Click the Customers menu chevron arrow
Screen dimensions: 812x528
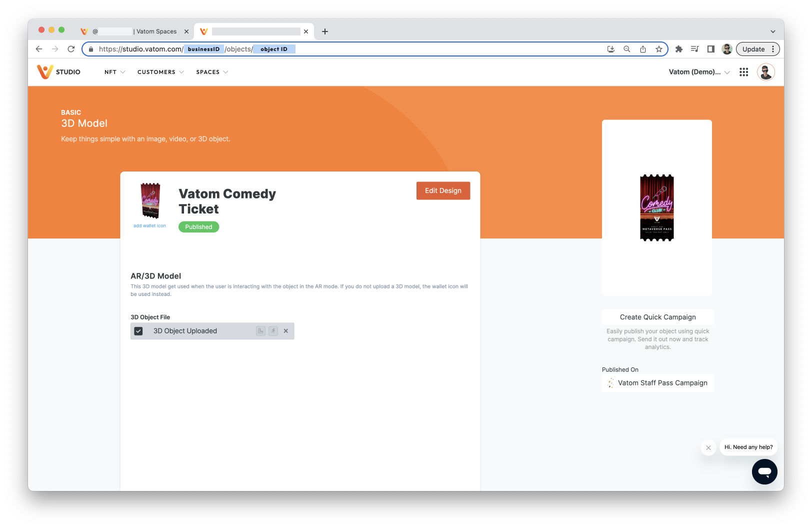point(181,72)
